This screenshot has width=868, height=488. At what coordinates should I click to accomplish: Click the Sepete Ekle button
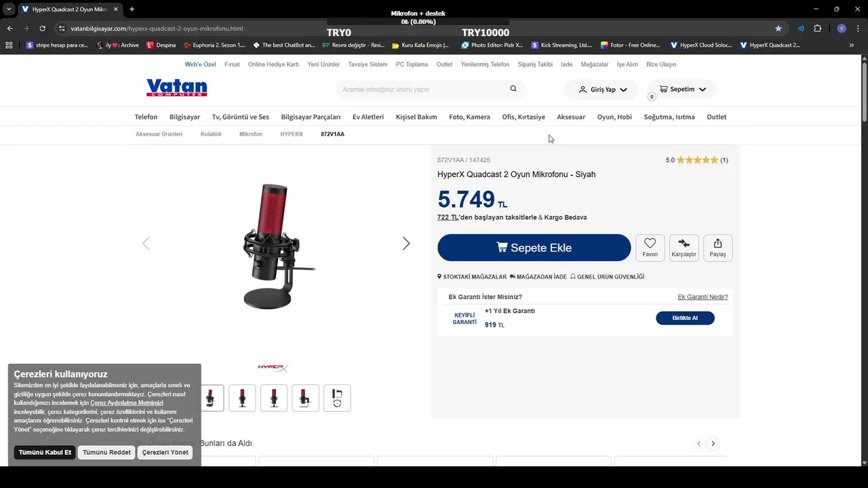[534, 247]
